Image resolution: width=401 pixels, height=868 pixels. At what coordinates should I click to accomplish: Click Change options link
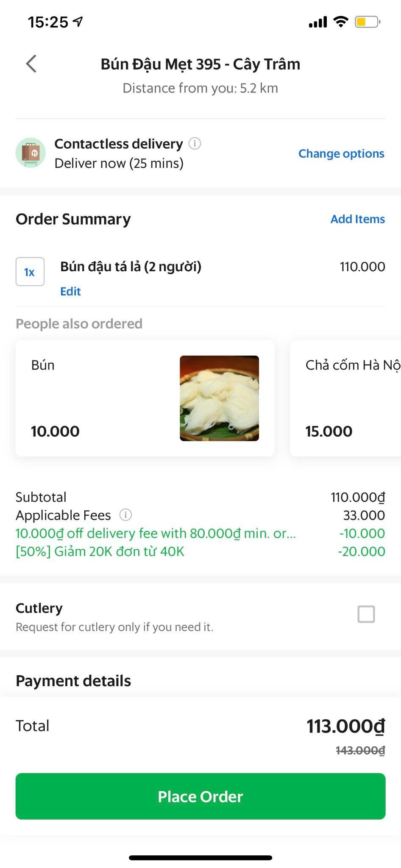(341, 153)
